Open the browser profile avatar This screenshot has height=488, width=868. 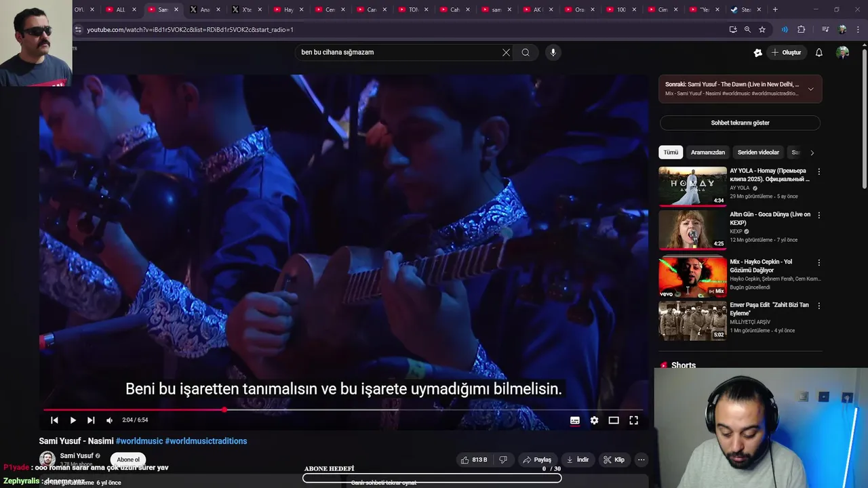(x=842, y=30)
